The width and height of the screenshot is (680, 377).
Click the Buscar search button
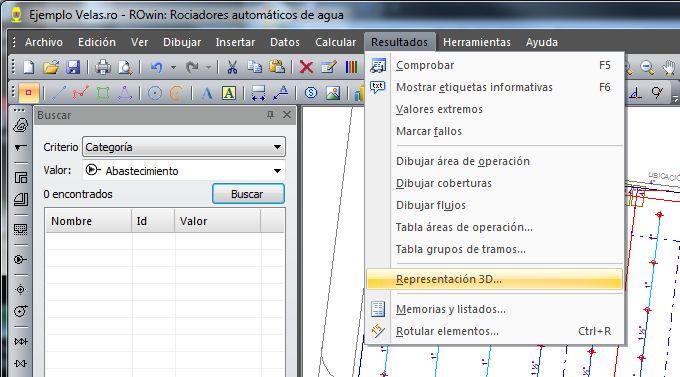tap(248, 194)
